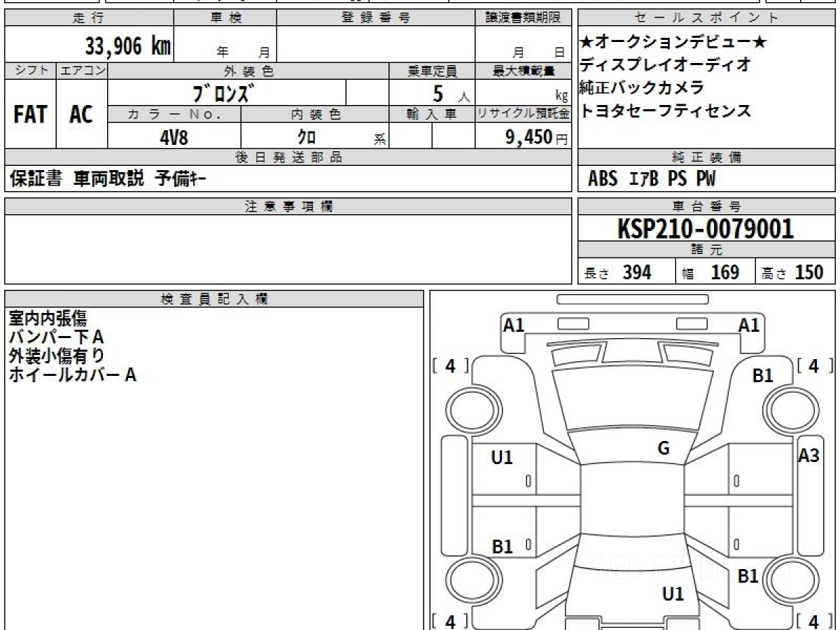Viewport: 840px width, 630px height.
Task: Select the 高さ 150 dimension
Action: (792, 272)
